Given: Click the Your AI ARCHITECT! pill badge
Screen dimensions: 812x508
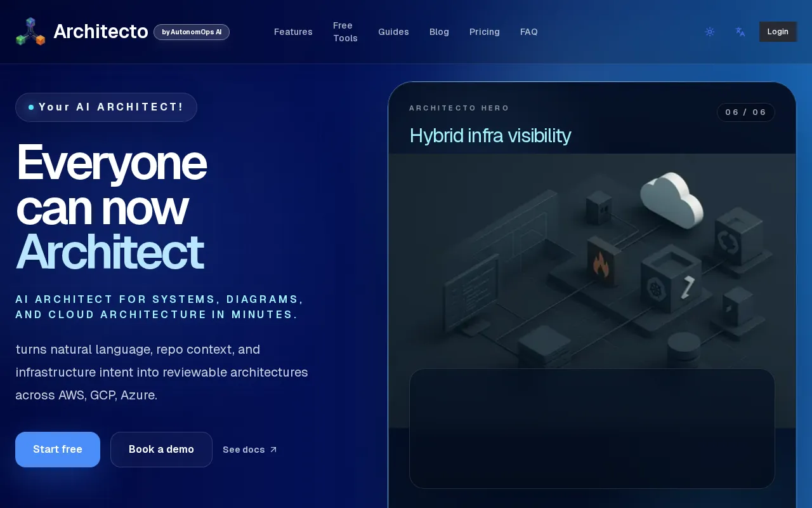Looking at the screenshot, I should coord(106,107).
